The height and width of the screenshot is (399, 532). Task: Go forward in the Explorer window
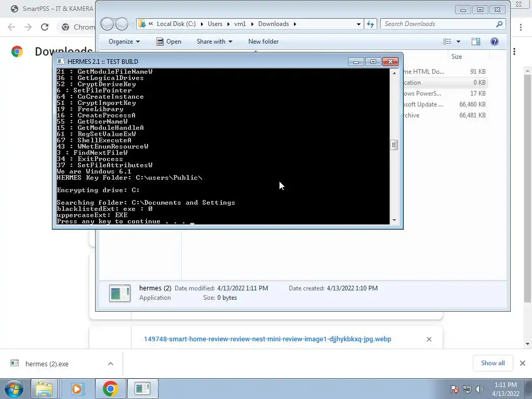(x=122, y=24)
